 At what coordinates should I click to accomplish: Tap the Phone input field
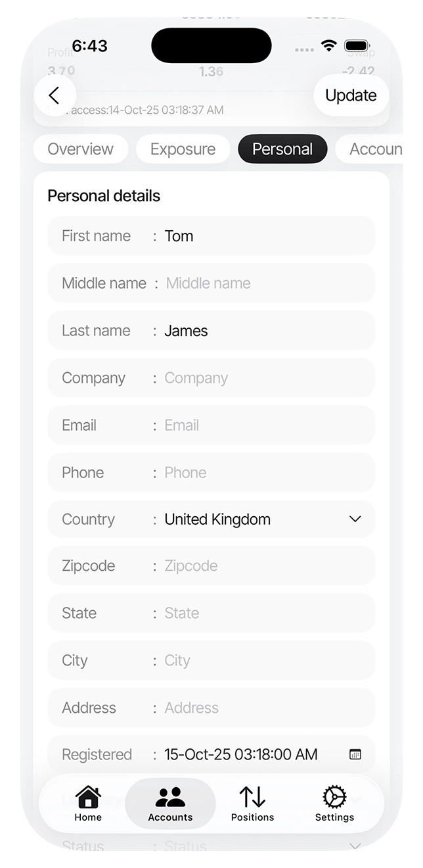click(263, 473)
